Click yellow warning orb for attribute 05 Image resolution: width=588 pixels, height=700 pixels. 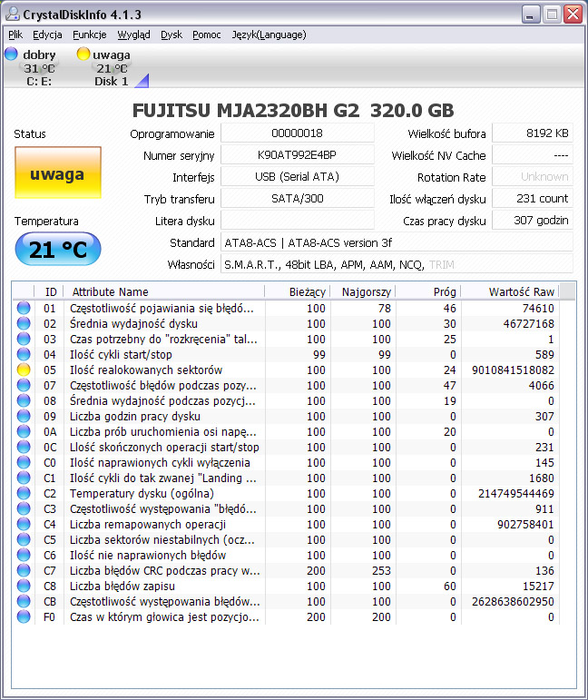pos(24,370)
